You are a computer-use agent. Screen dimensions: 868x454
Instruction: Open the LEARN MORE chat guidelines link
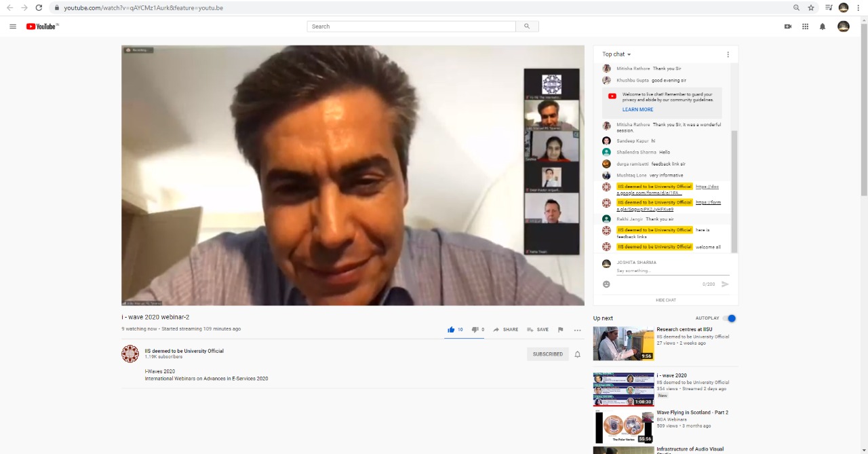point(637,109)
